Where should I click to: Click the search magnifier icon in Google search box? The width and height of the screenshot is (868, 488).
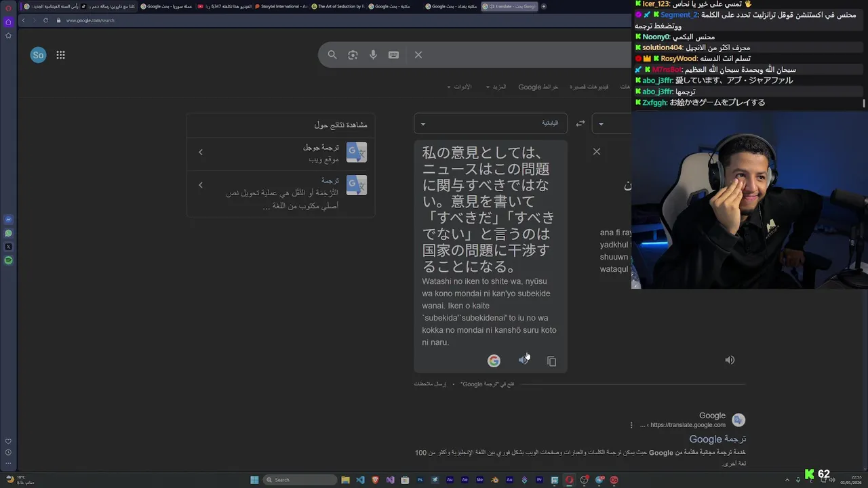pos(332,55)
